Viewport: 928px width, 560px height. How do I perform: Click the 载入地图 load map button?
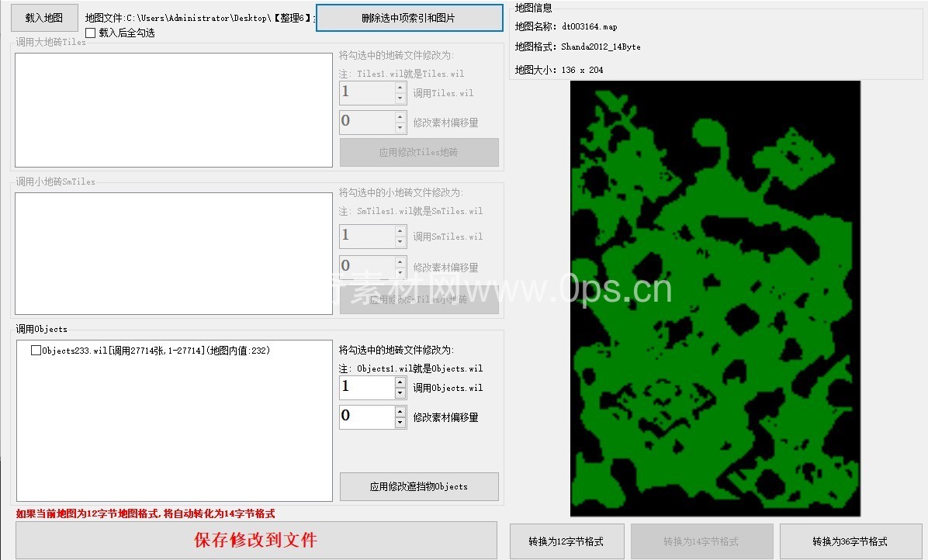(44, 18)
